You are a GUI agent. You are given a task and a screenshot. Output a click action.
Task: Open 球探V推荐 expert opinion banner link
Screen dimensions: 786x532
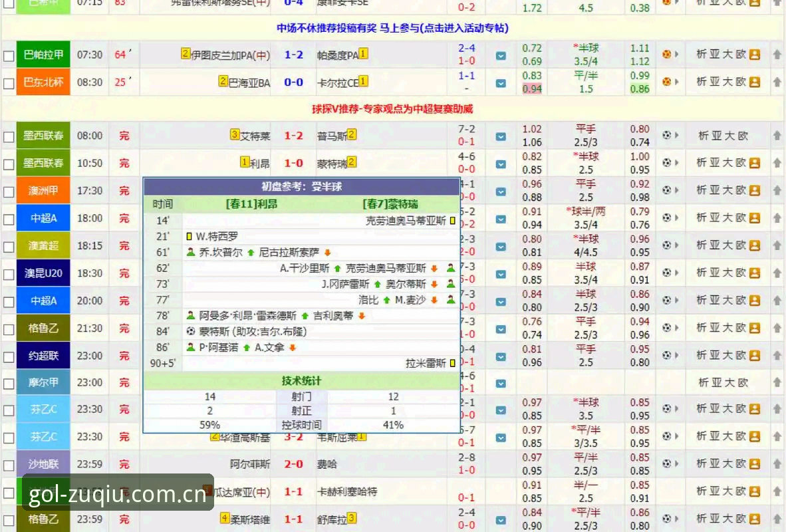point(392,109)
